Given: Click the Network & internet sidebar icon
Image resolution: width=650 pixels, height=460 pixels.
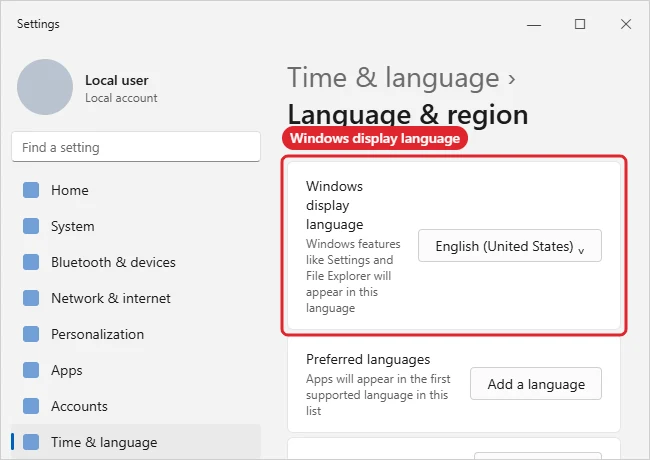Looking at the screenshot, I should tap(31, 298).
